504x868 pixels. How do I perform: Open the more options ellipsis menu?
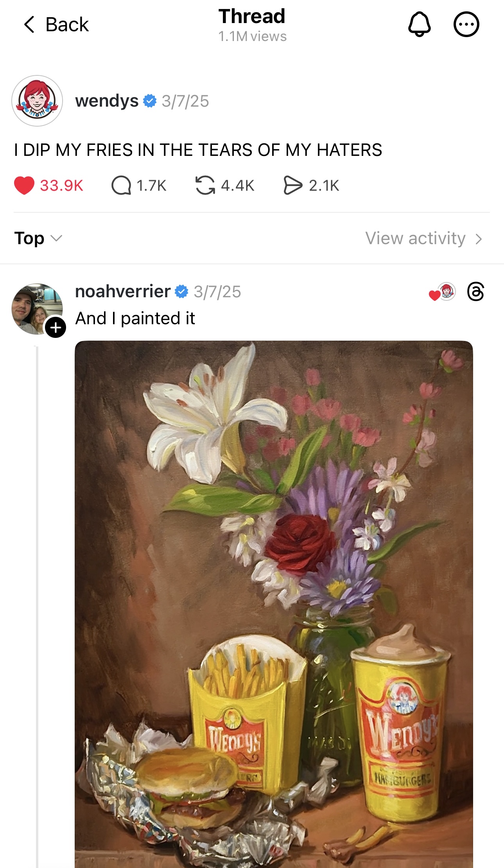point(466,24)
